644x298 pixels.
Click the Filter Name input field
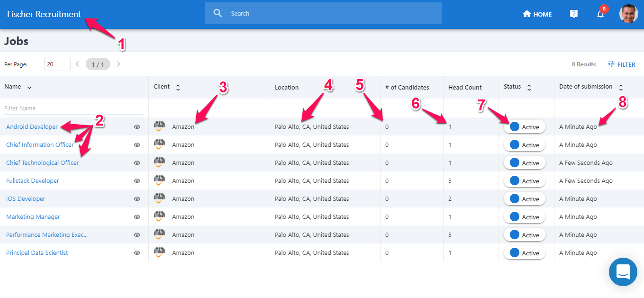pyautogui.click(x=73, y=108)
